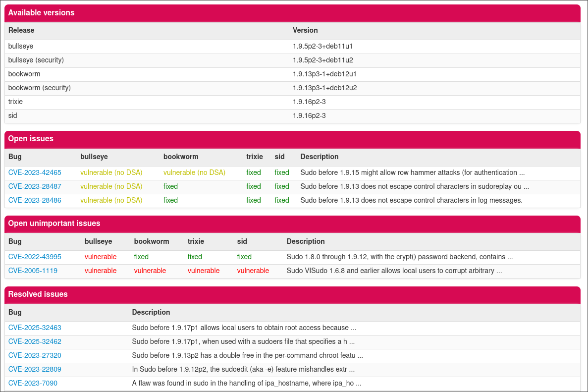588x392 pixels.
Task: Click the trixie column header in Open issues
Action: tap(255, 157)
